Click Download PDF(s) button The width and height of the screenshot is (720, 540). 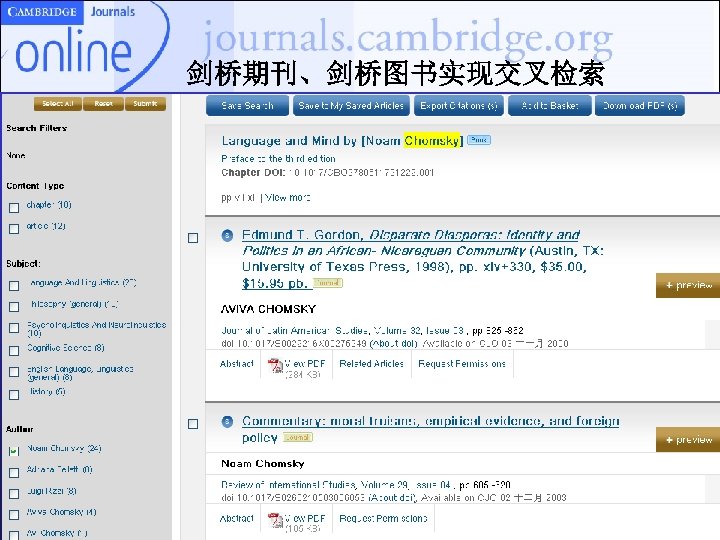pos(640,106)
